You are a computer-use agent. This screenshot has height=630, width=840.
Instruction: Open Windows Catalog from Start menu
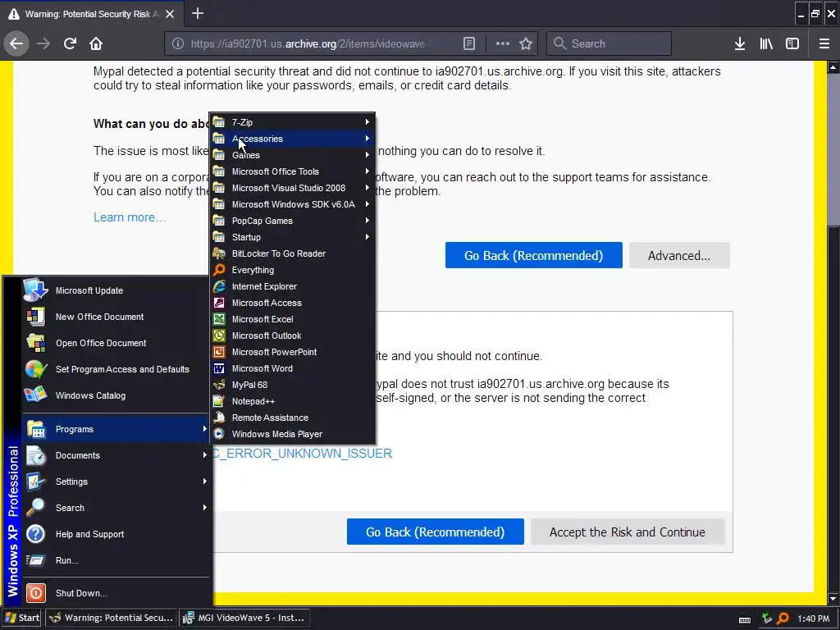(116, 395)
